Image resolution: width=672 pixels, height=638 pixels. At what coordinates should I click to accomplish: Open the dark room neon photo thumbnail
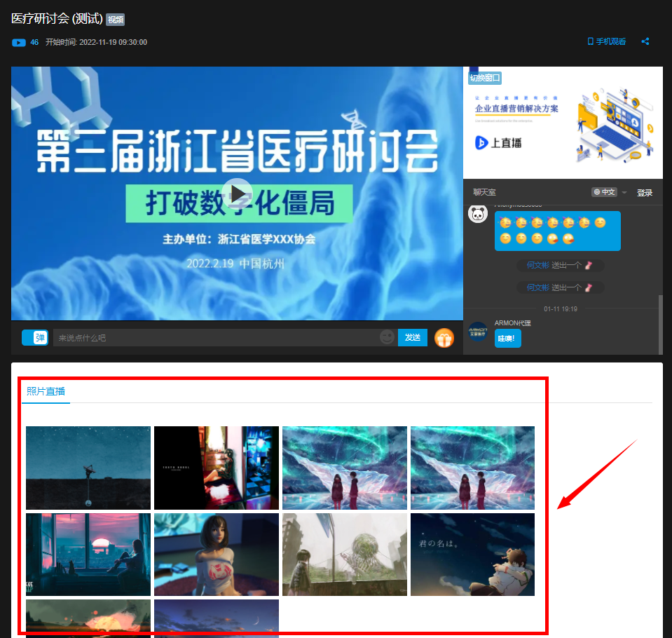tap(217, 468)
